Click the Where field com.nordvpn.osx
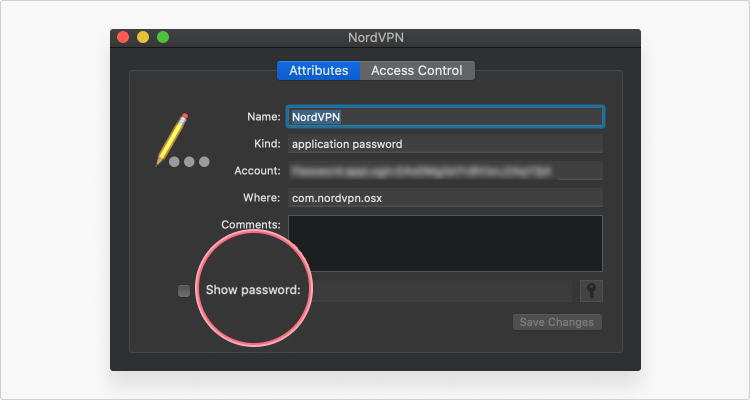Image resolution: width=750 pixels, height=400 pixels. tap(445, 198)
